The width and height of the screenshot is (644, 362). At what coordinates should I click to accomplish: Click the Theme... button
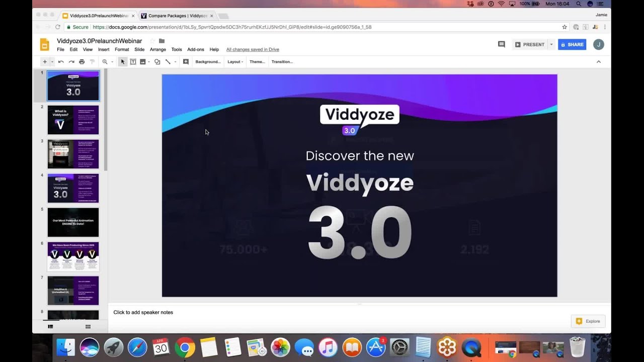tap(257, 62)
